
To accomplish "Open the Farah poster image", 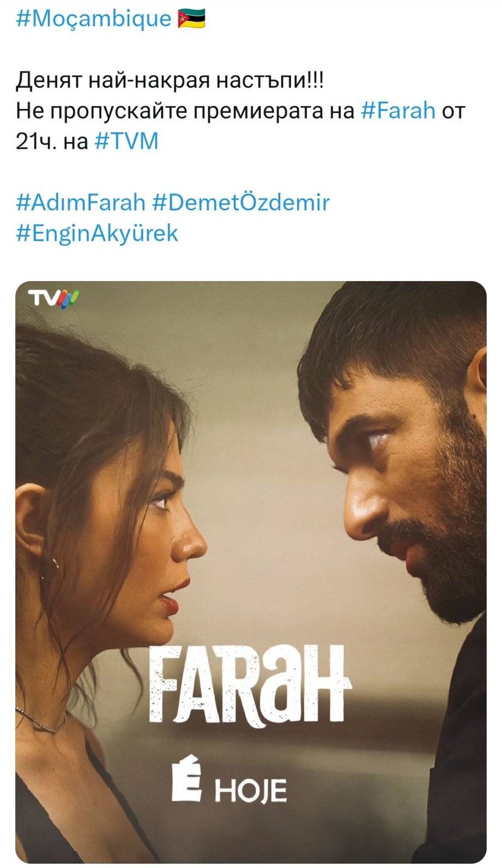I will pyautogui.click(x=251, y=572).
